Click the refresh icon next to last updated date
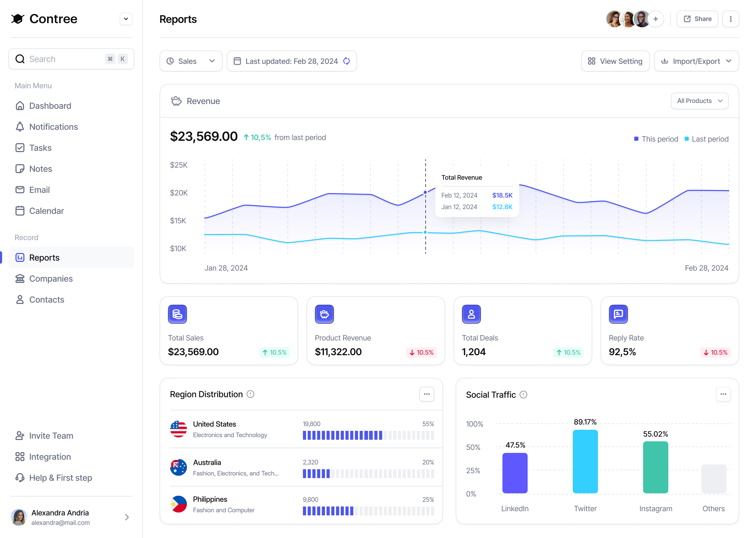This screenshot has width=756, height=538. 346,61
